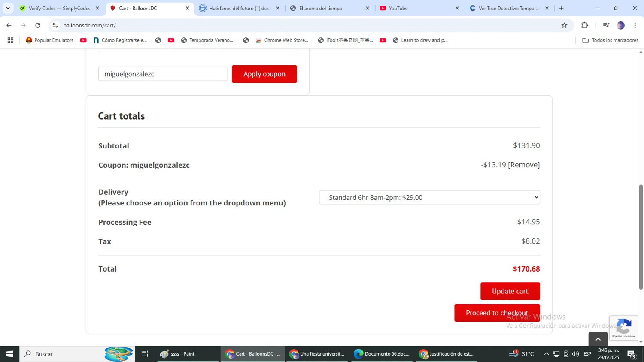Open Chrome Web Store bookmark
Viewport: 644px width, 362px height.
[x=282, y=40]
